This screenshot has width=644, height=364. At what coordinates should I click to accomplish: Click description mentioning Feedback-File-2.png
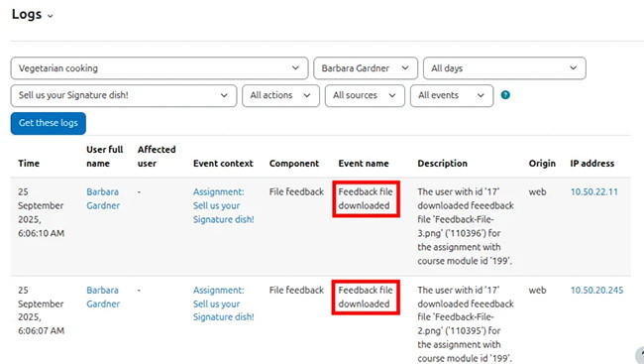pyautogui.click(x=466, y=324)
